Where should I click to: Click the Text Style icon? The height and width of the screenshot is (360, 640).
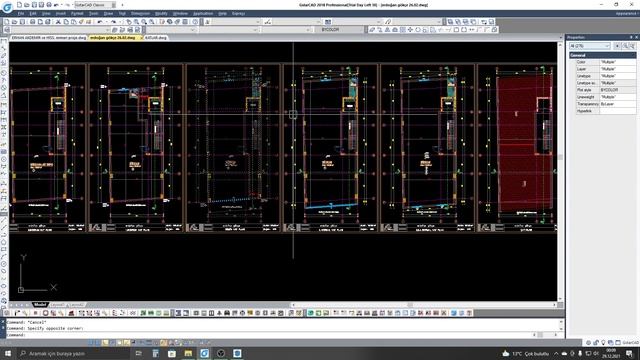(x=208, y=22)
